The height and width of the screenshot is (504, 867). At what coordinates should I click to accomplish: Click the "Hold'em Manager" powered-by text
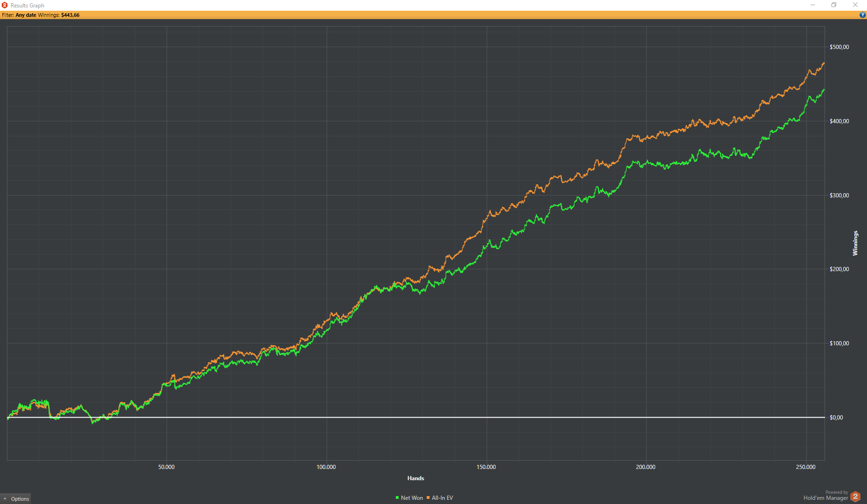tap(825, 498)
